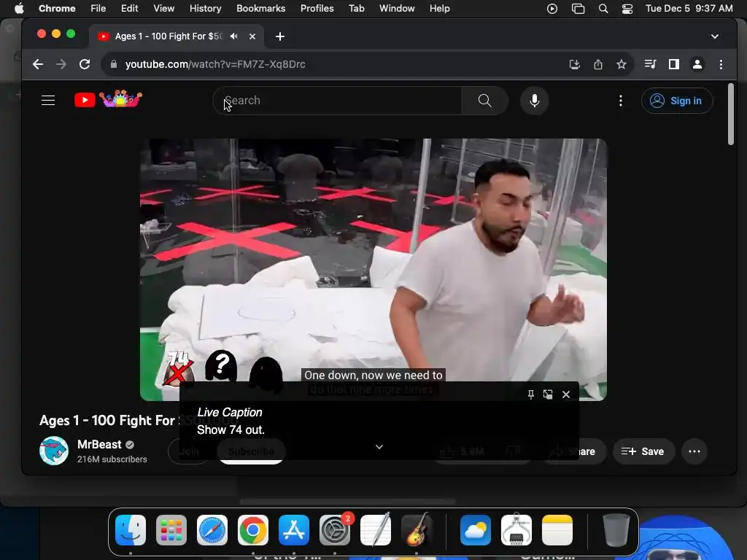The width and height of the screenshot is (747, 560).
Task: Go back with the browser back arrow
Action: click(x=38, y=64)
